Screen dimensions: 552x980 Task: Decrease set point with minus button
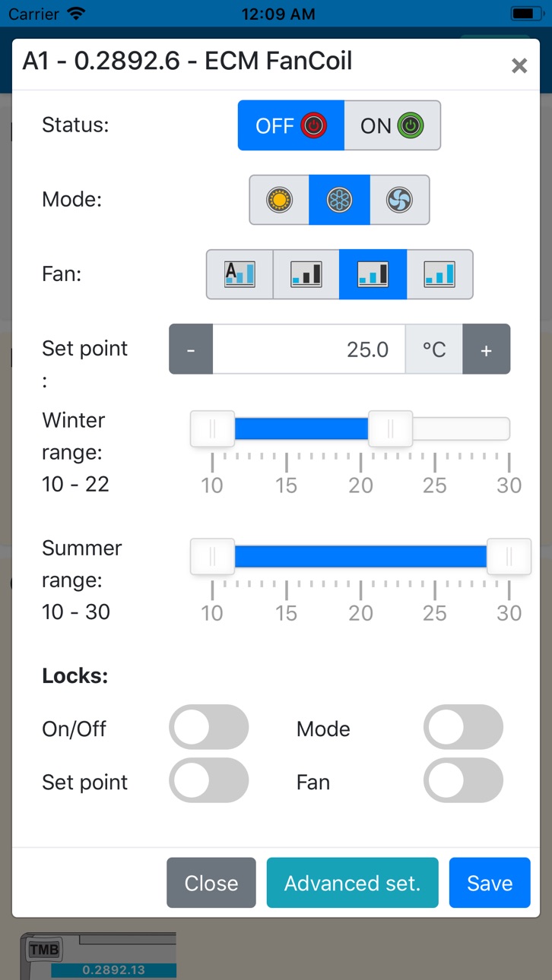pos(191,349)
